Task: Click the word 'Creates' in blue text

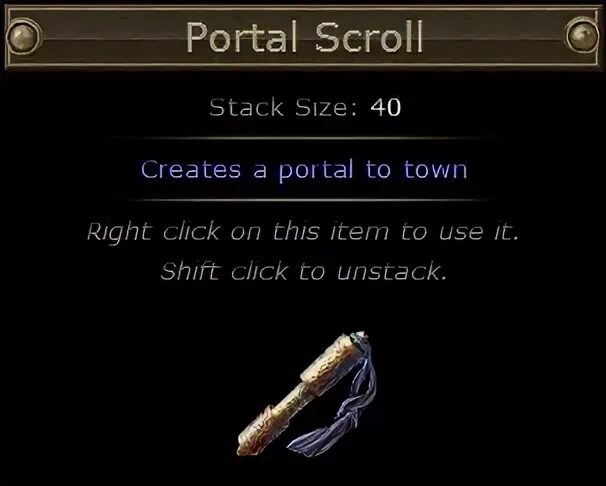Action: 191,170
